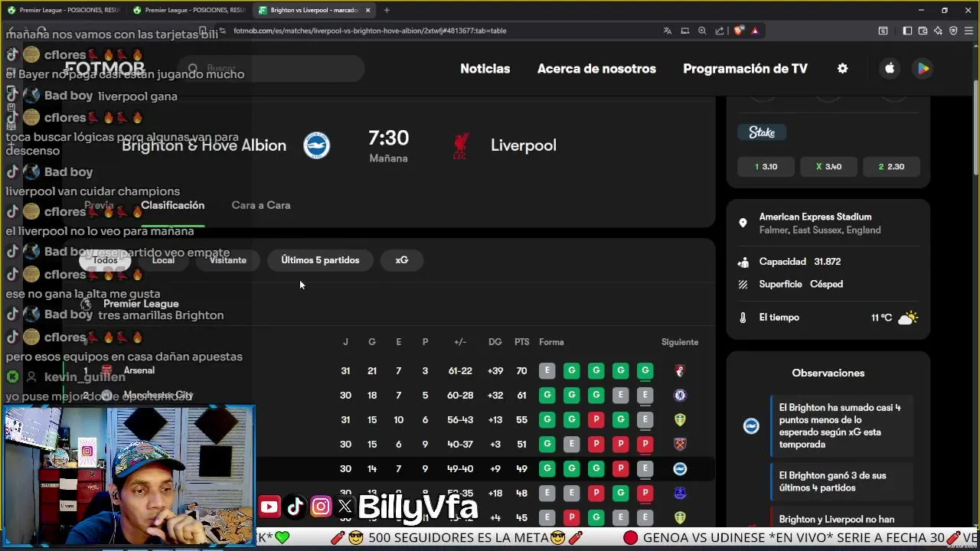Switch to the second Premier League tab

point(188,10)
